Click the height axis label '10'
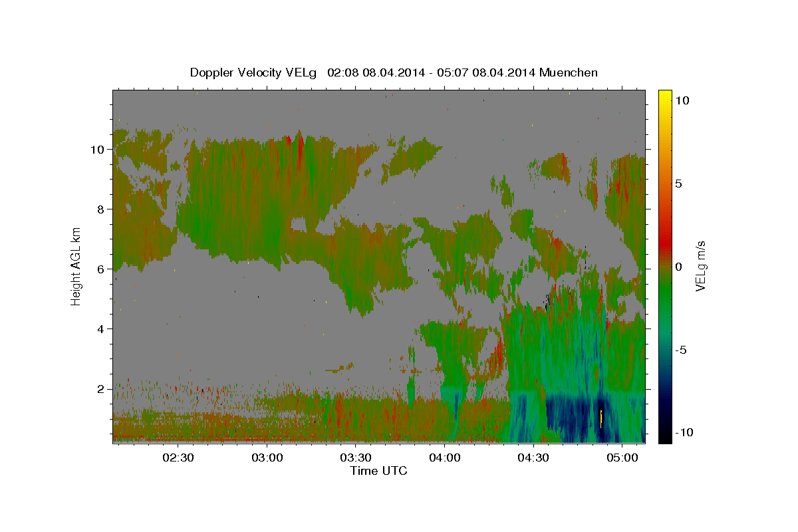798x532 pixels. point(97,149)
